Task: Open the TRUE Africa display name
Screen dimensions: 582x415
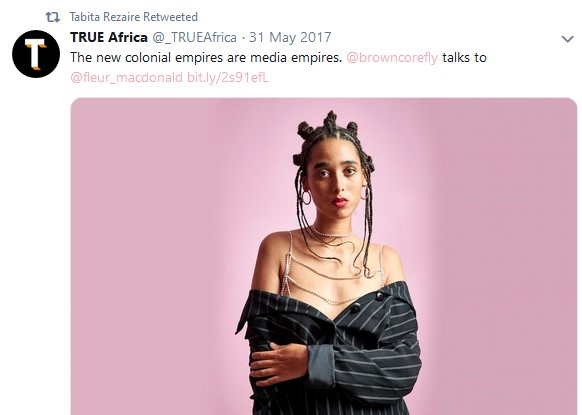Action: tap(109, 37)
